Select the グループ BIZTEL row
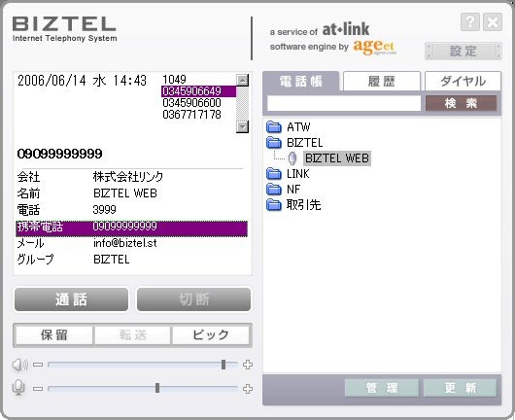The height and width of the screenshot is (420, 515). (x=132, y=260)
